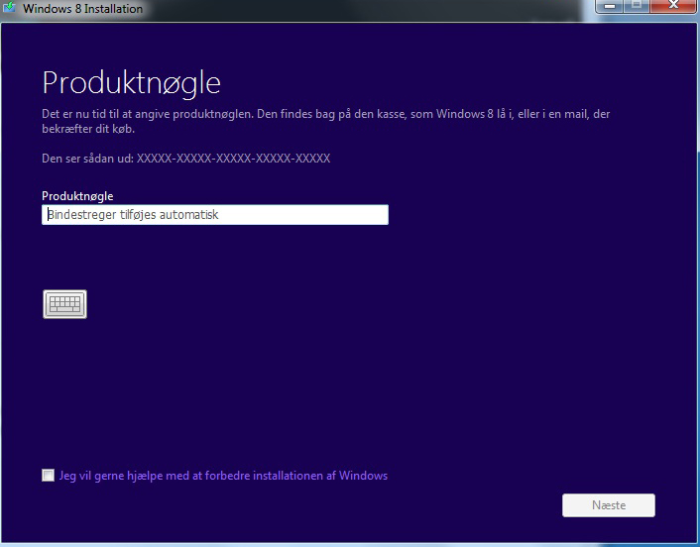Click the 'Det er nu tid til at angive' paragraph
This screenshot has height=547, width=700.
pos(326,121)
